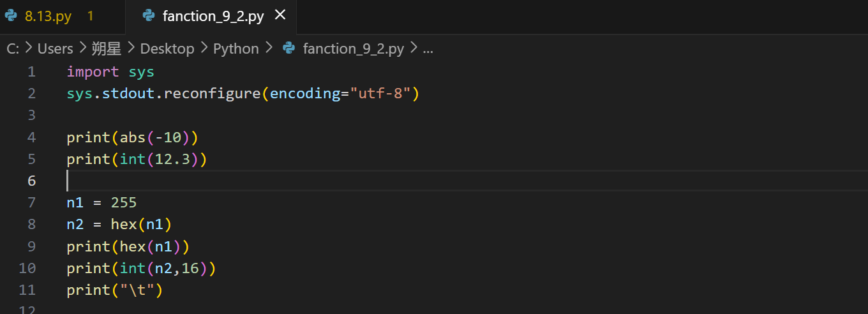Switch to the 8.13.py tab

point(48,16)
